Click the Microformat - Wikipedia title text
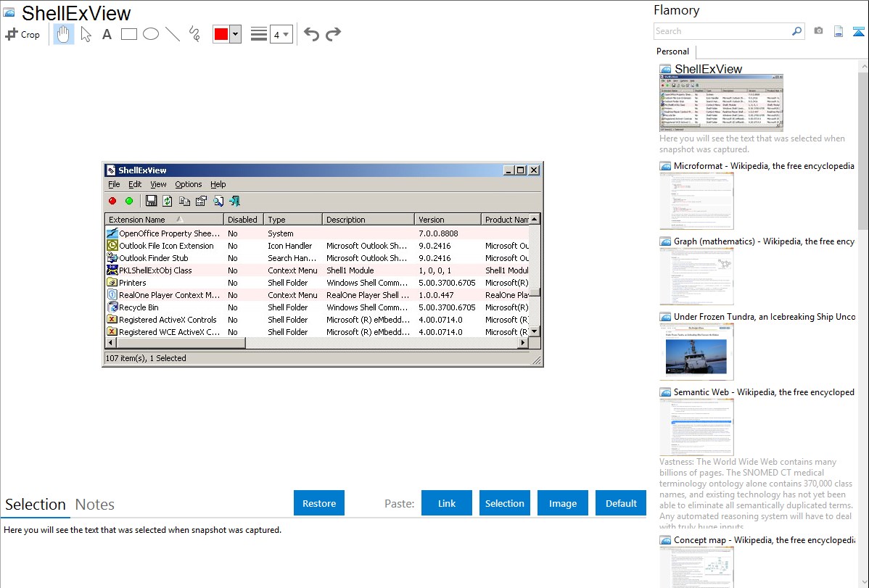 pos(764,166)
